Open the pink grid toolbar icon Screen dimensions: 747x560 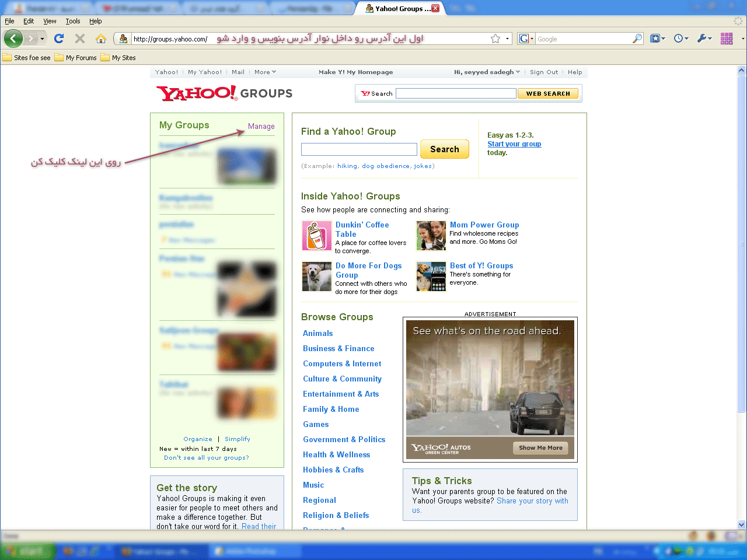tap(727, 38)
